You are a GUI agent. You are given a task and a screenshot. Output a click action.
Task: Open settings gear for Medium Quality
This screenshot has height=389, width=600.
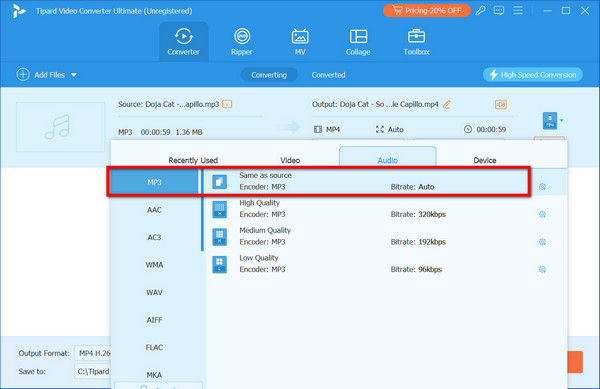[x=542, y=242]
